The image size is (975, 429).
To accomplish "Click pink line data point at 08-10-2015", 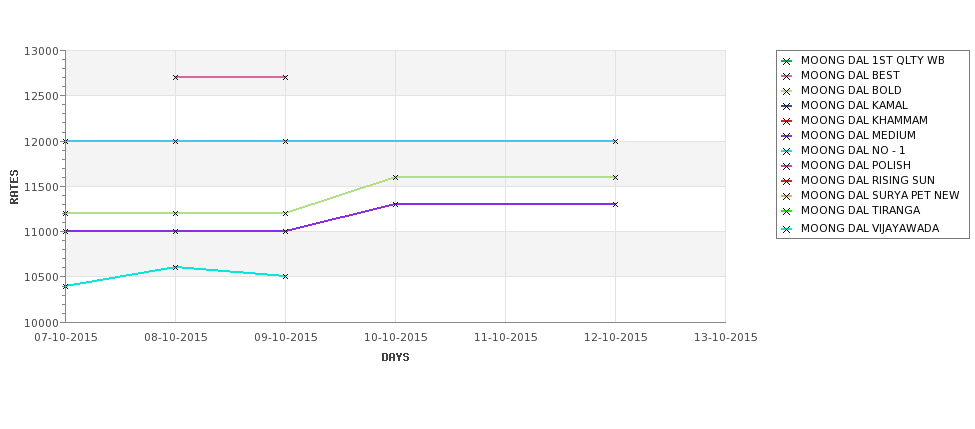I will (x=175, y=77).
